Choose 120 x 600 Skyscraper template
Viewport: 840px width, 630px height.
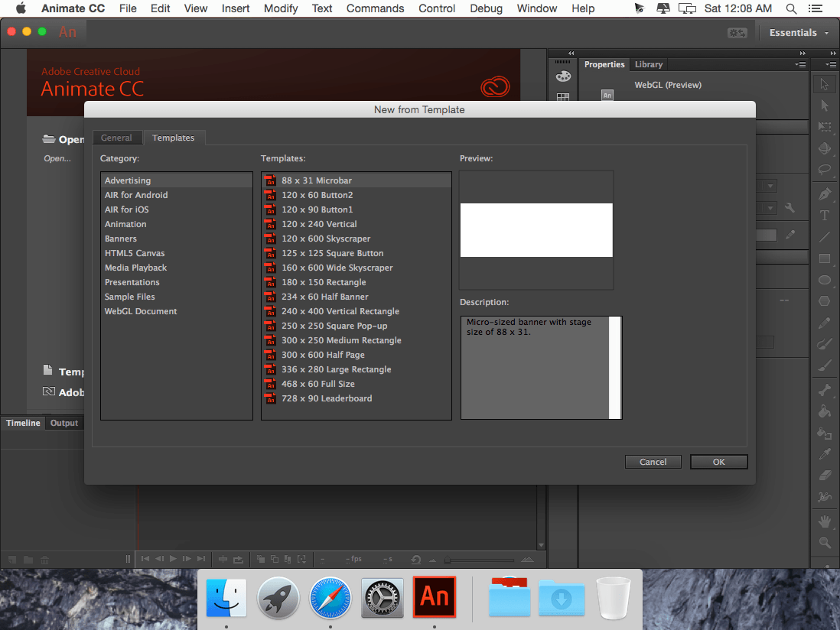tap(357, 239)
